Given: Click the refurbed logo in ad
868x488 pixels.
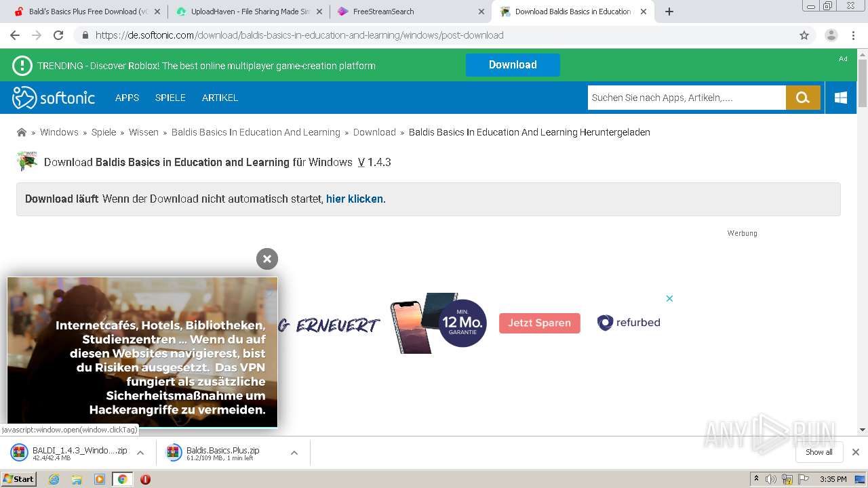Looking at the screenshot, I should pyautogui.click(x=629, y=323).
